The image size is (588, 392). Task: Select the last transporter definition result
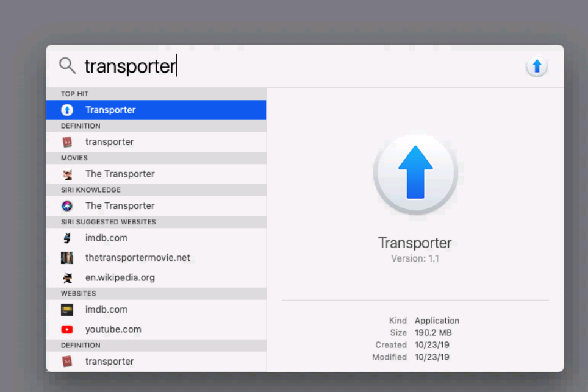coord(156,362)
